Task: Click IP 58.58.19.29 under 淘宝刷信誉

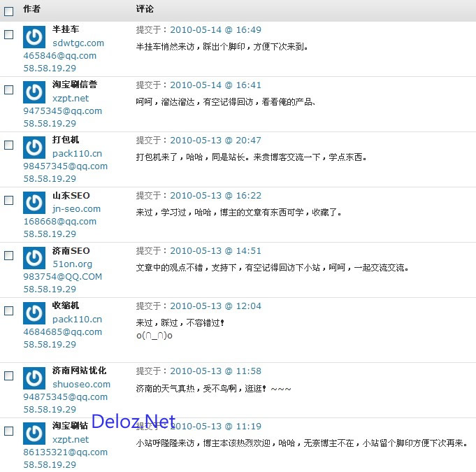Action: coord(50,124)
